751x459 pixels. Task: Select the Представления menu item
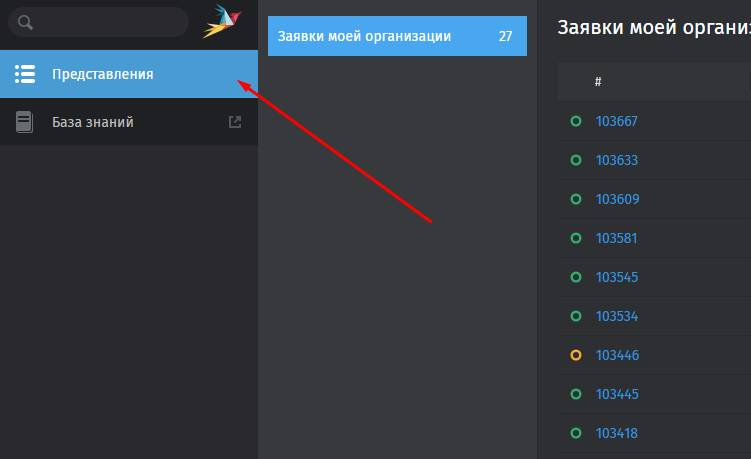129,74
